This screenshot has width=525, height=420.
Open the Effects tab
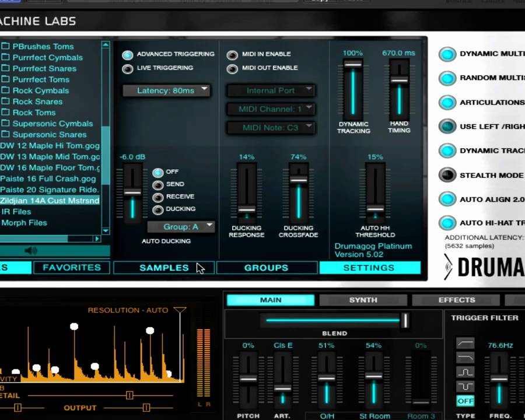456,300
